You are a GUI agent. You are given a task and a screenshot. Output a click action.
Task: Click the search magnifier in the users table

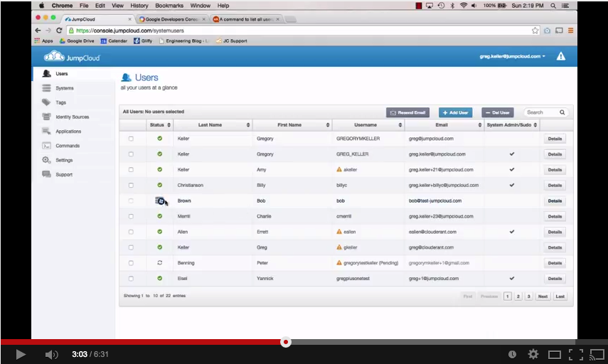coord(562,112)
